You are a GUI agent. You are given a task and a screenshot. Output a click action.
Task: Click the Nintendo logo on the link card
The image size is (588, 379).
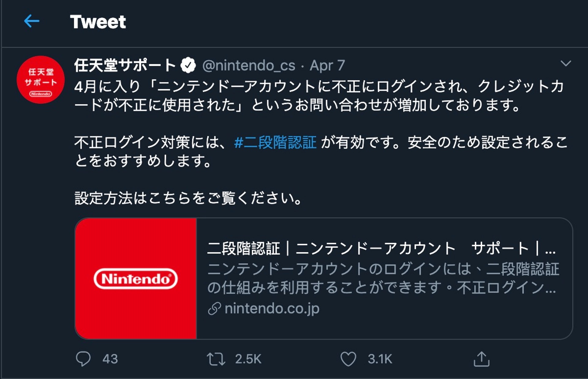[136, 278]
